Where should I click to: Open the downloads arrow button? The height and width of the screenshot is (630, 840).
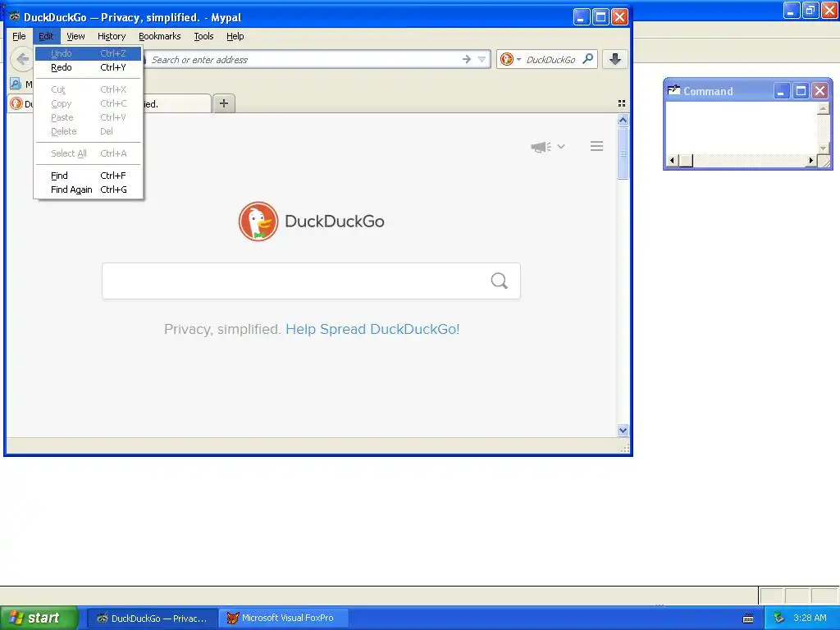point(615,59)
